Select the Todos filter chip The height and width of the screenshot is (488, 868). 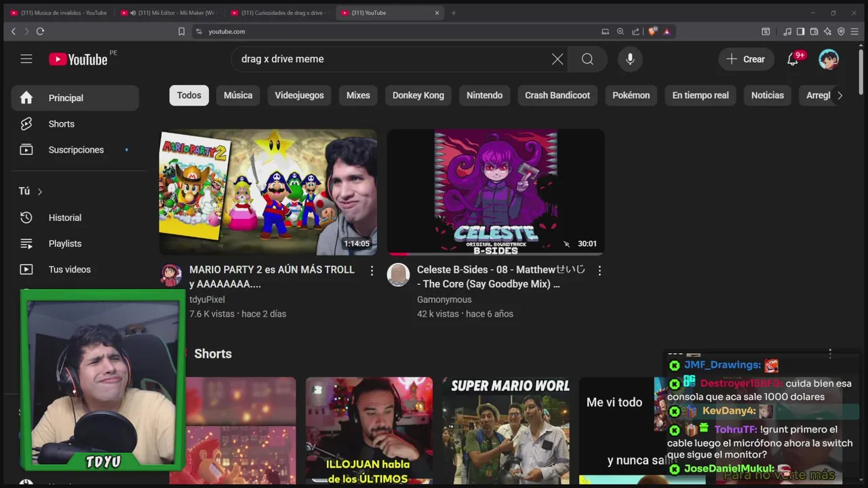(x=189, y=96)
